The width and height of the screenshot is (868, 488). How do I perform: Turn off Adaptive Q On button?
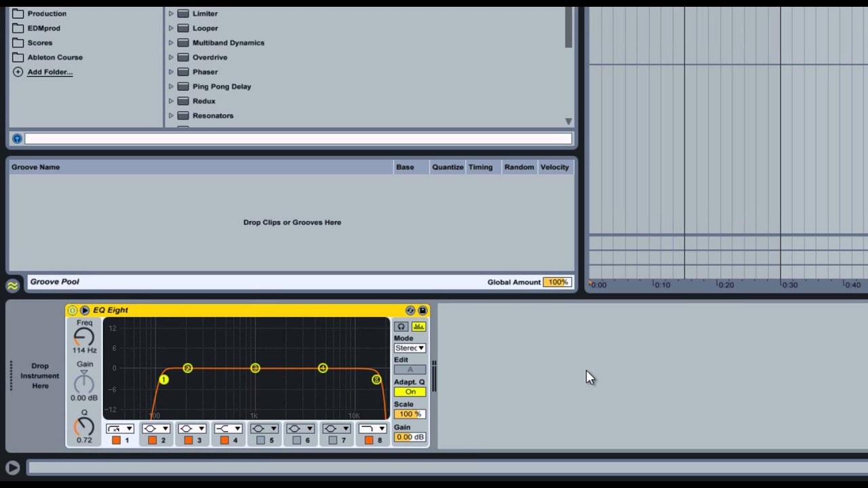(410, 392)
